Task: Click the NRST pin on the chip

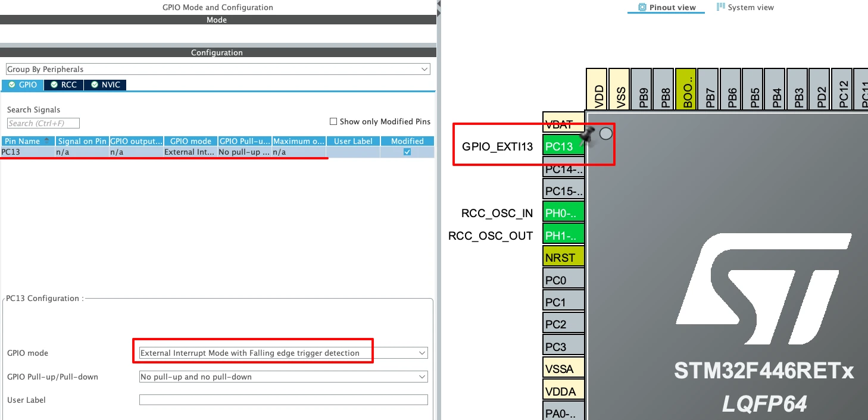Action: tap(563, 258)
